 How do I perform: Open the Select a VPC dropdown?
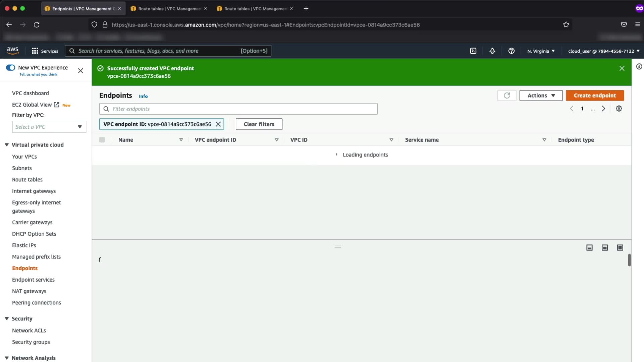[x=49, y=127]
